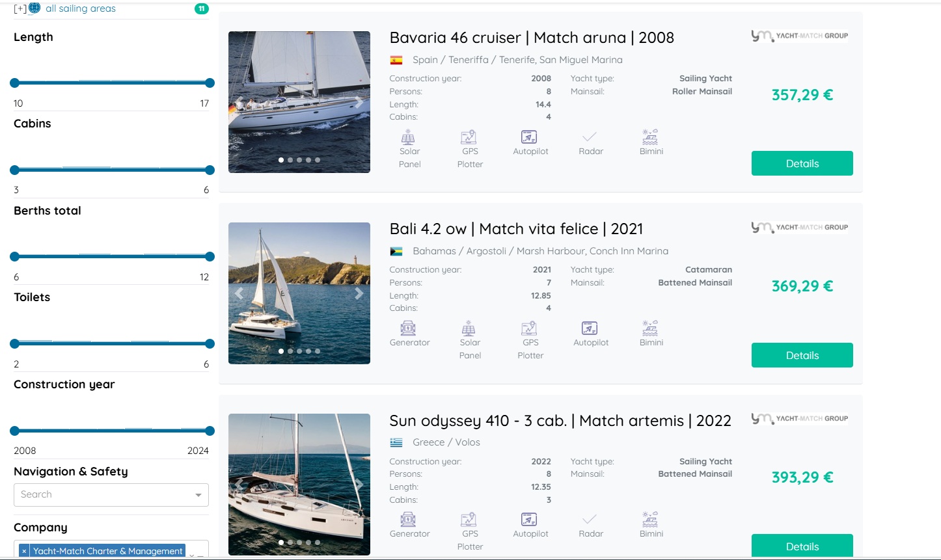Open Details for the Bavaria 46 cruiser
The width and height of the screenshot is (941, 560).
pyautogui.click(x=802, y=163)
